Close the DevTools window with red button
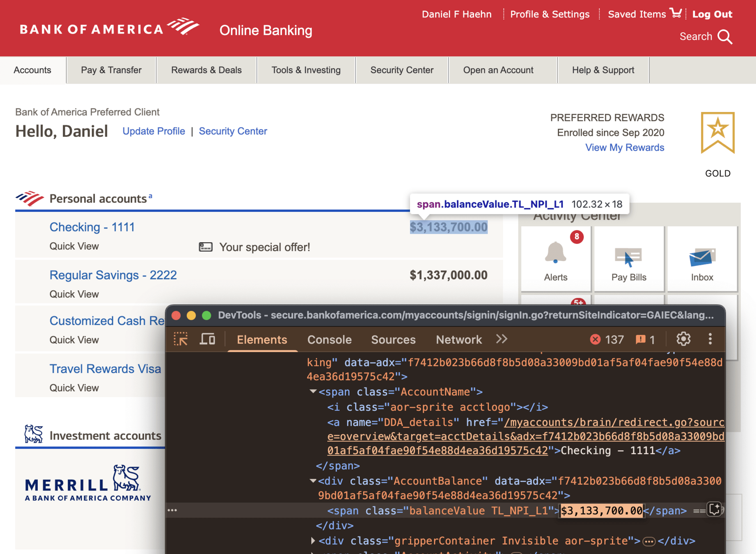The width and height of the screenshot is (756, 554). 176,315
